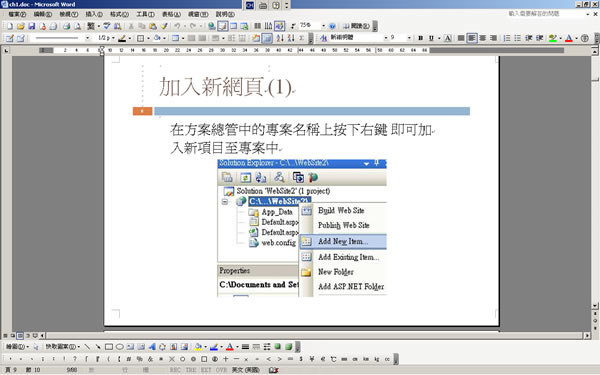Viewport: 600px width, 375px height.
Task: Toggle bold formatting
Action: pyautogui.click(x=421, y=38)
